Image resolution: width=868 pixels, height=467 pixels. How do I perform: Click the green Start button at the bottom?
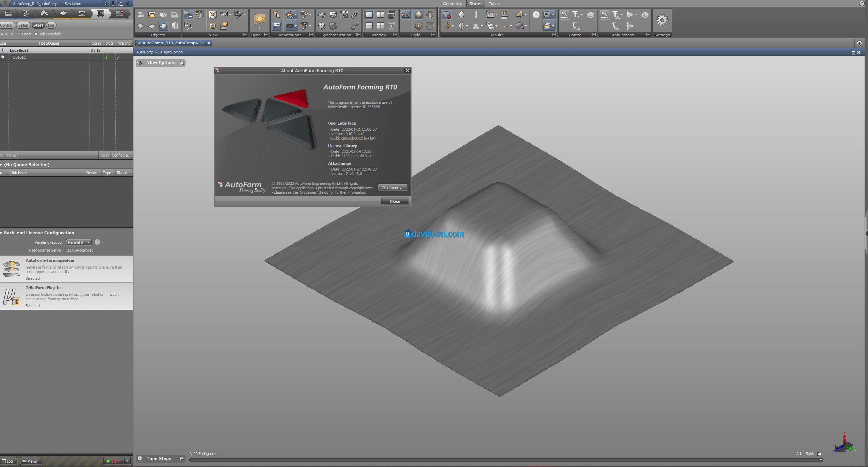(113, 461)
